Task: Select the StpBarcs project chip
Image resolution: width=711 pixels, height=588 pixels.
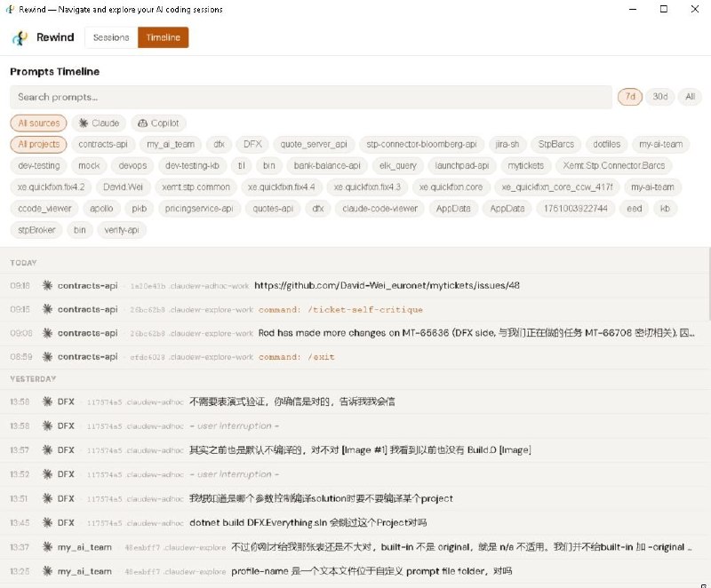Action: tap(556, 145)
